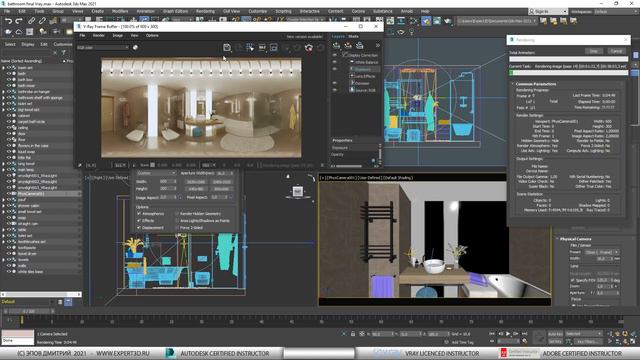Open the Rendering menu in main menu bar

205,11
